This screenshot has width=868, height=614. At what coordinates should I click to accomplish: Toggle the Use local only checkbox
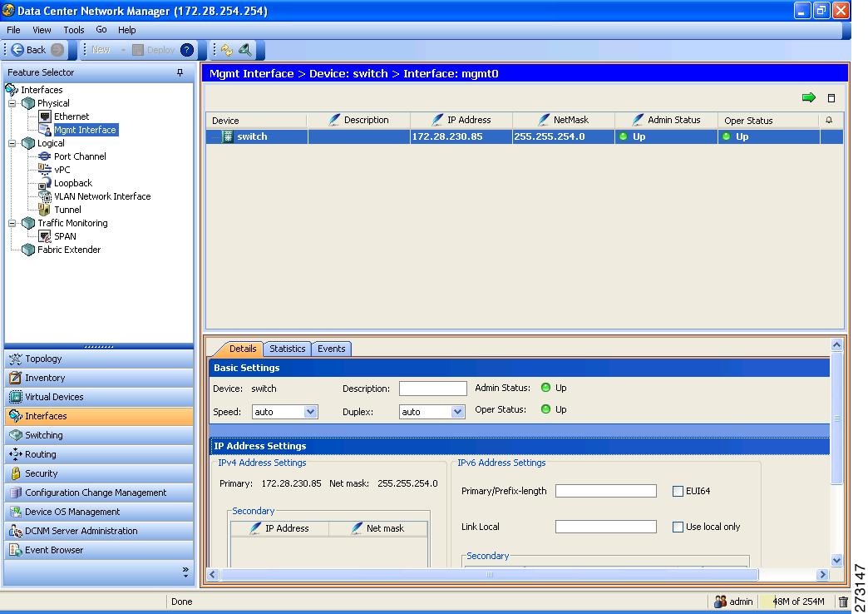[678, 527]
